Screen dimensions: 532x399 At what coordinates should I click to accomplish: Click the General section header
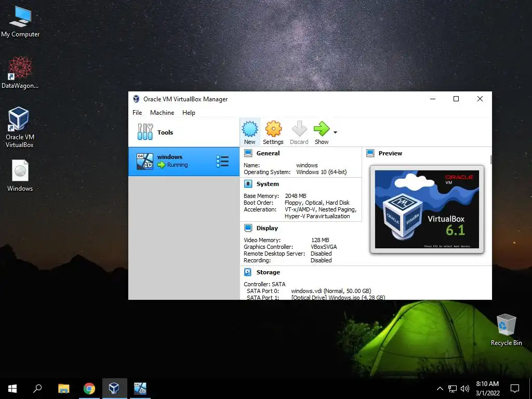[268, 153]
